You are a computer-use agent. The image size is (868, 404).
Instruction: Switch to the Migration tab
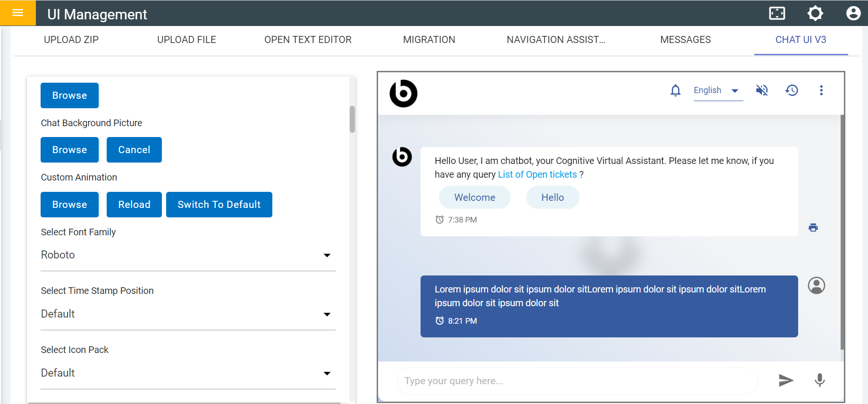429,40
